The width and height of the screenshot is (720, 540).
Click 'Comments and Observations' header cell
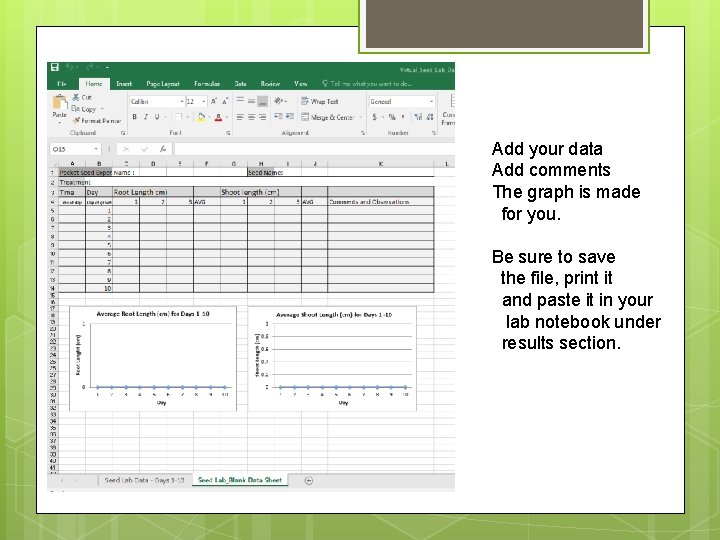(381, 202)
